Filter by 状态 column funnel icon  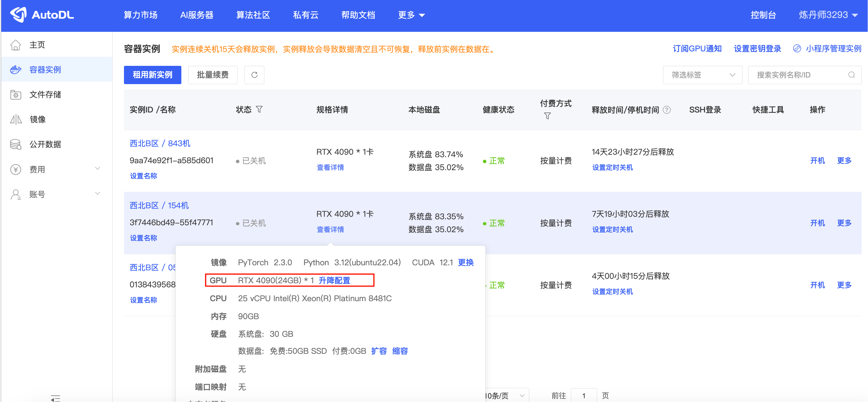tap(259, 109)
